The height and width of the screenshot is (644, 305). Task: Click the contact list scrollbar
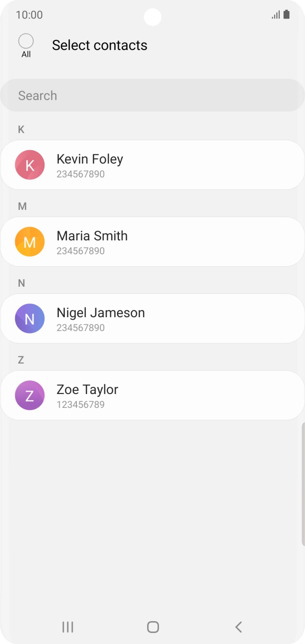click(303, 484)
